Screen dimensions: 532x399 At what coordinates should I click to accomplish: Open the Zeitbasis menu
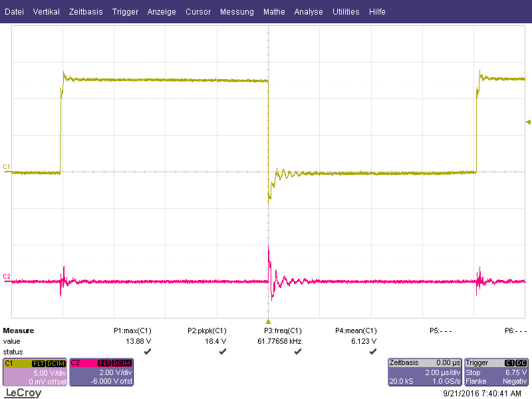(86, 12)
